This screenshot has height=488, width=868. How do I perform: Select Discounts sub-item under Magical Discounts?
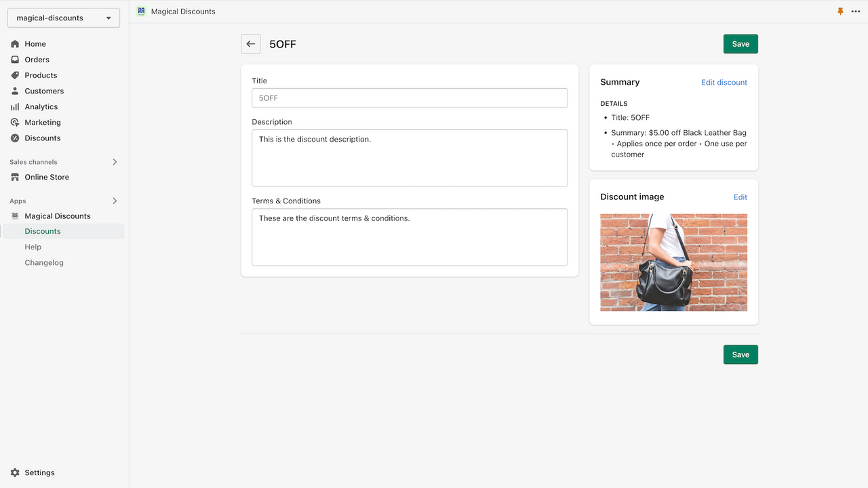tap(64, 231)
